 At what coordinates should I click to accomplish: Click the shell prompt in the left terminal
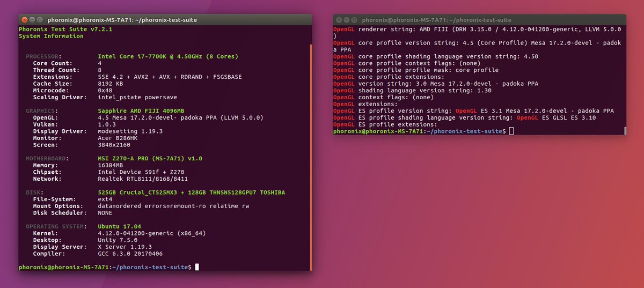105,267
